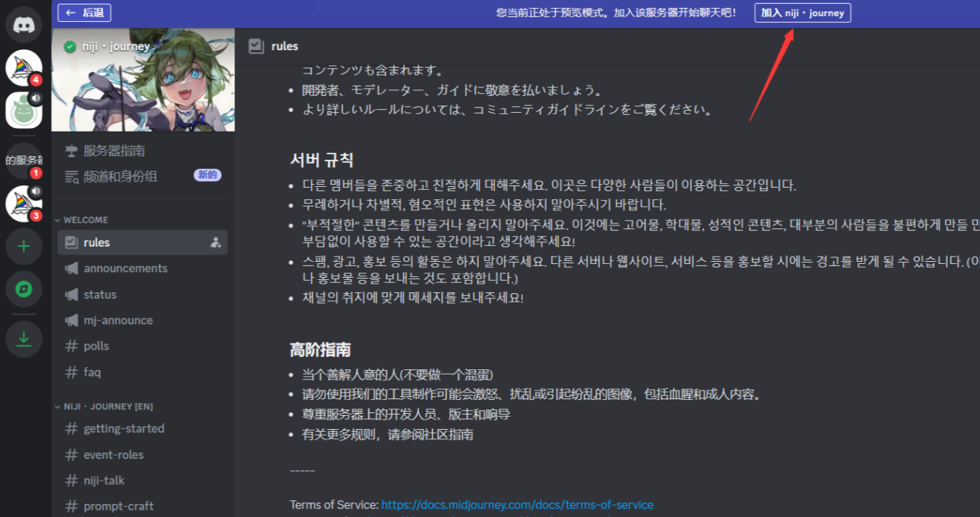Open 频道和身份组 browse item

pyautogui.click(x=143, y=176)
